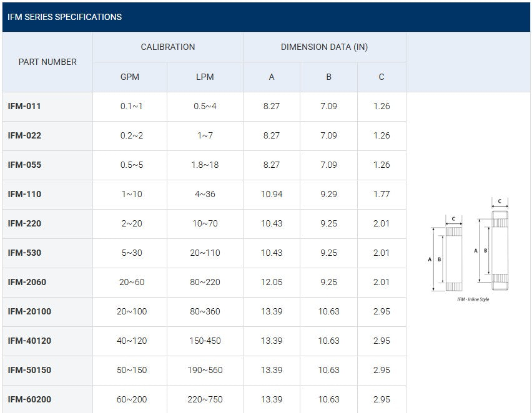Select part number IFM-20100
Viewport: 532px width, 413px height.
tap(29, 311)
